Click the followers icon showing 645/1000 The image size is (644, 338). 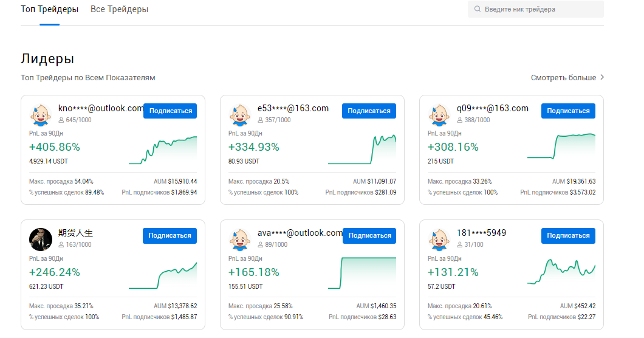[x=61, y=120]
